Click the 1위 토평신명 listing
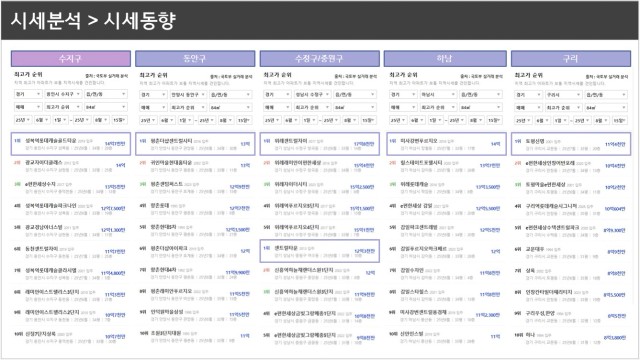 [x=571, y=144]
